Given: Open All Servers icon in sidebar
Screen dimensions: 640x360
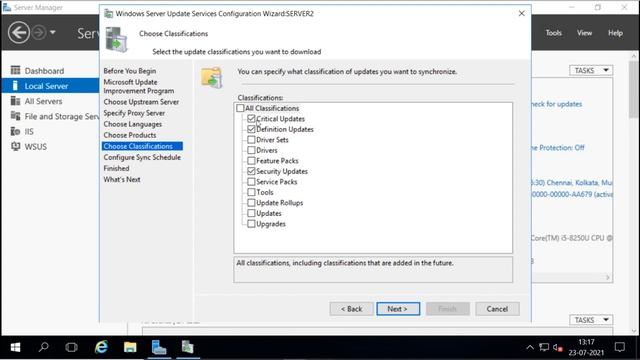Looking at the screenshot, I should point(16,101).
